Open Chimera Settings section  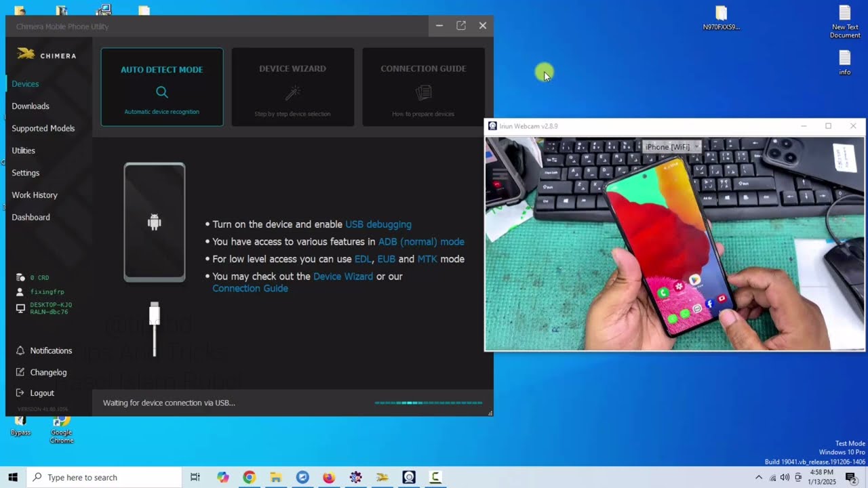26,173
